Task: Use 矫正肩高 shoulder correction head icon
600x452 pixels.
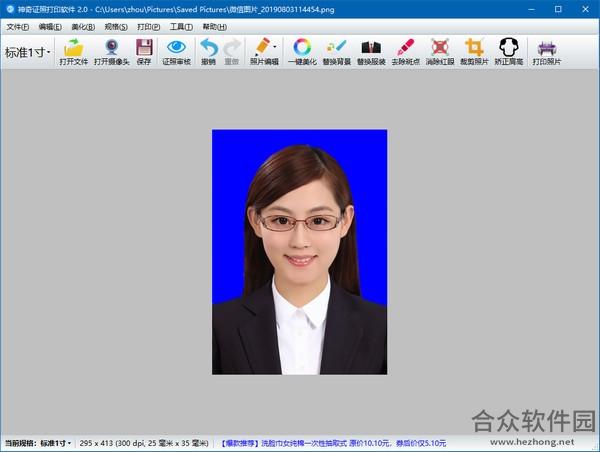Action: [x=509, y=52]
